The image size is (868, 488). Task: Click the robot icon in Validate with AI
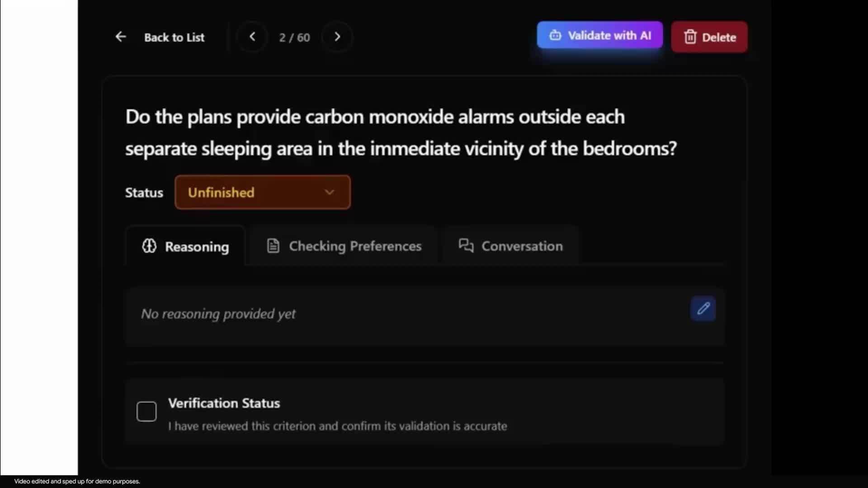click(555, 35)
